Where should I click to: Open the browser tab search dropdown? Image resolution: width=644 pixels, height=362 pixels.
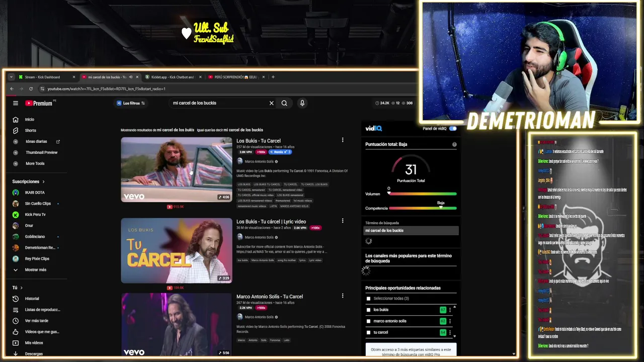coord(11,77)
